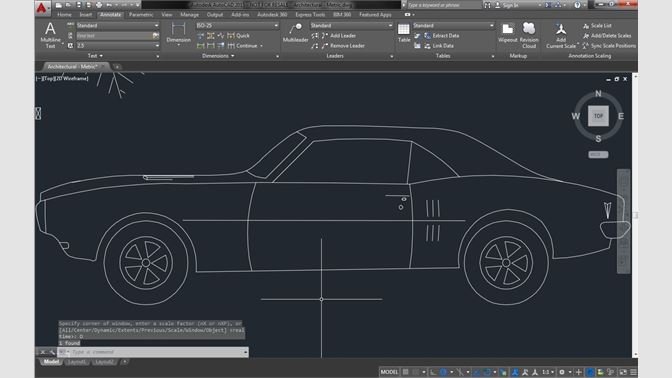Open the AutoCAD application menu logo
Image resolution: width=672 pixels, height=378 pixels.
[41, 7]
